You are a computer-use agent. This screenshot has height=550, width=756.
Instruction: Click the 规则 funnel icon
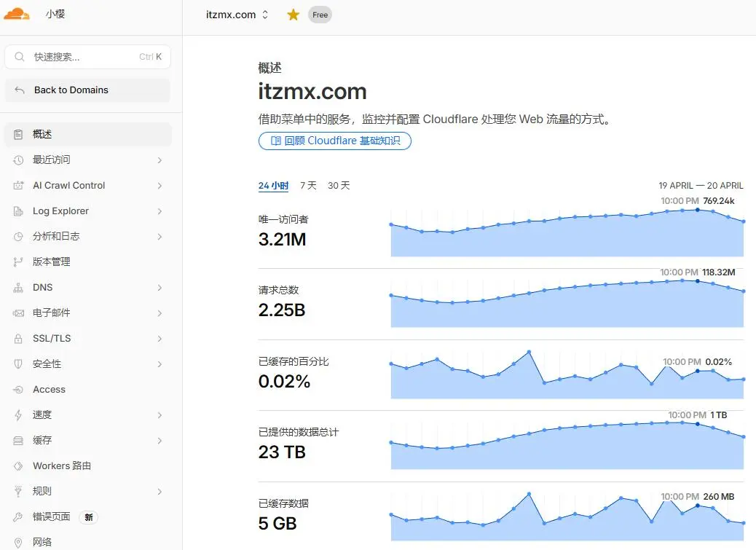pos(17,492)
